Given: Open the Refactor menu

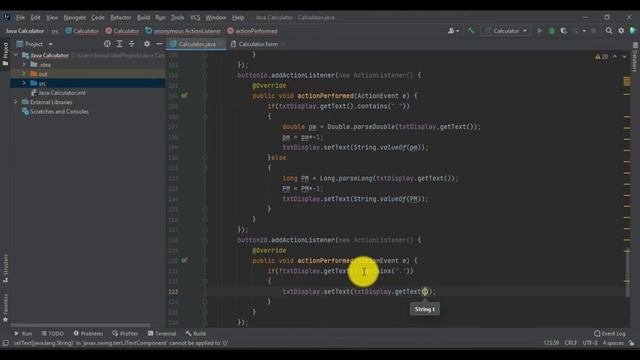Looking at the screenshot, I should (121, 18).
